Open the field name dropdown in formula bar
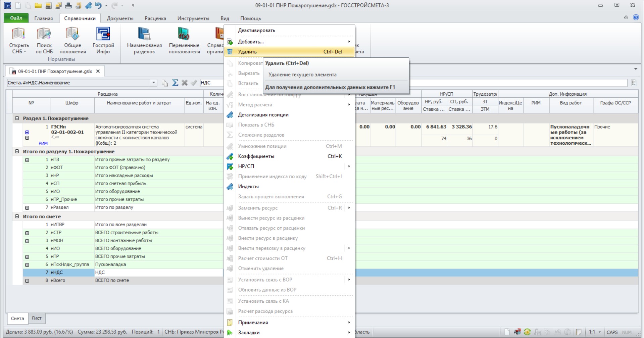 tap(153, 83)
